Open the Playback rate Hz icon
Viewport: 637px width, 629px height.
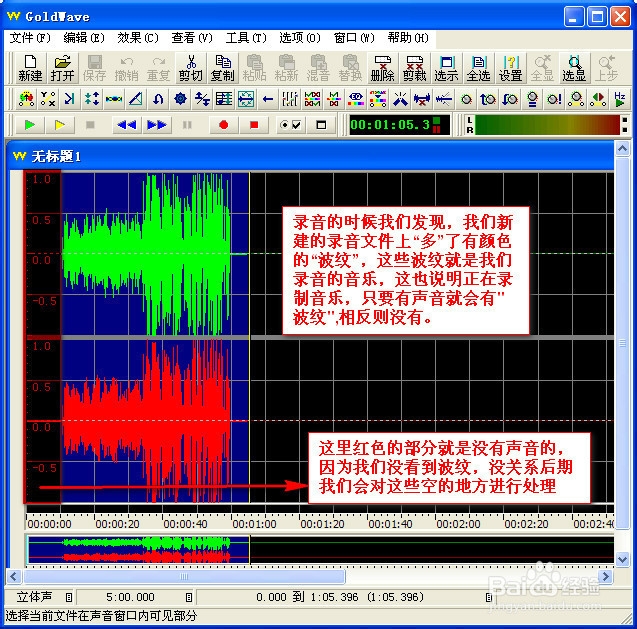(620, 99)
